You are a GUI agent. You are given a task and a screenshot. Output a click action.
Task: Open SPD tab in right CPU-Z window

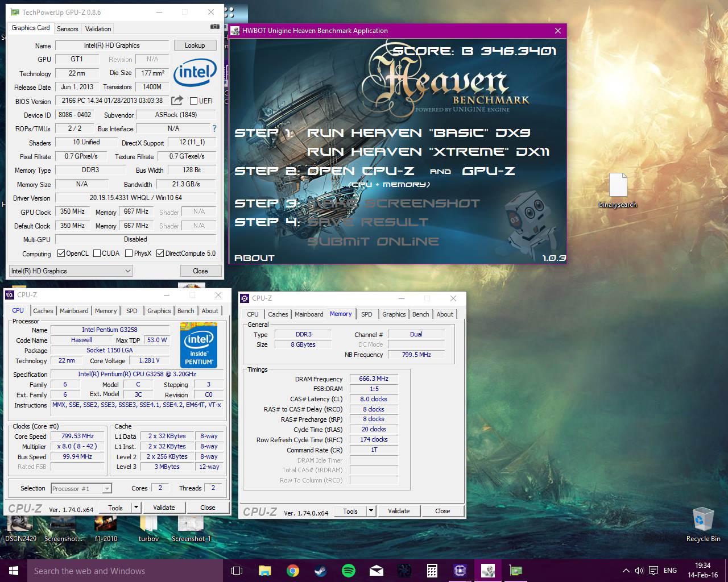[x=367, y=314]
